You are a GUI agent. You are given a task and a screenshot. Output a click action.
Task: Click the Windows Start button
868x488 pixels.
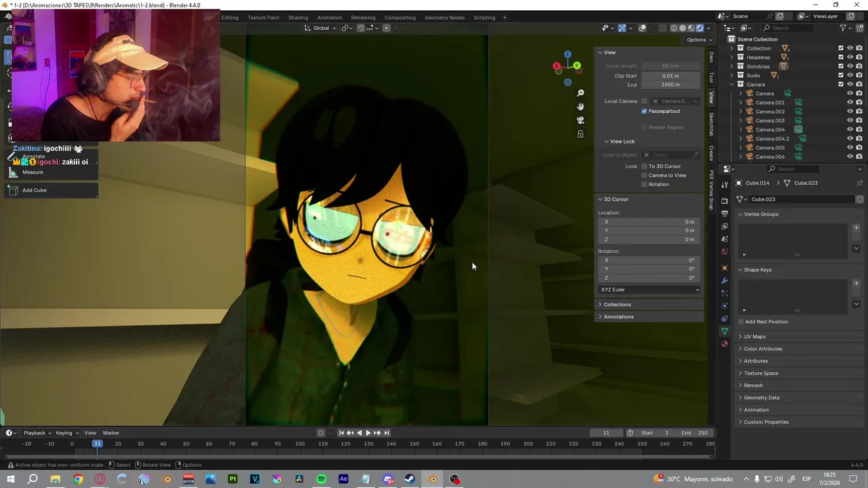11,479
